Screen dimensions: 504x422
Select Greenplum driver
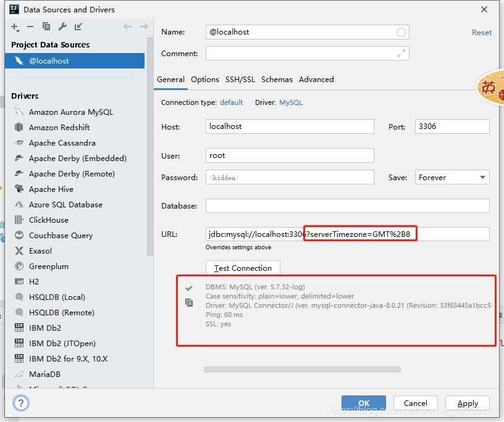pyautogui.click(x=49, y=267)
